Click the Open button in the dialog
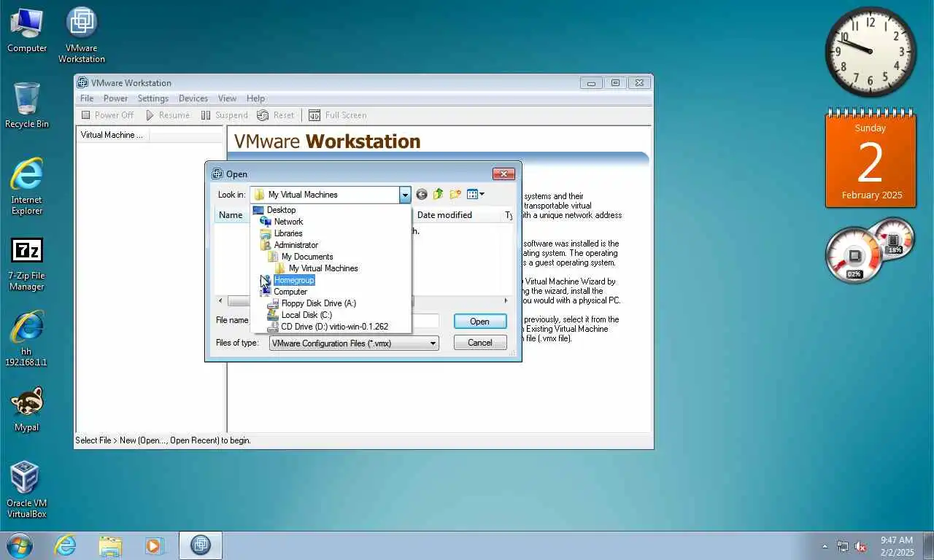Viewport: 934px width, 560px height. pos(479,322)
